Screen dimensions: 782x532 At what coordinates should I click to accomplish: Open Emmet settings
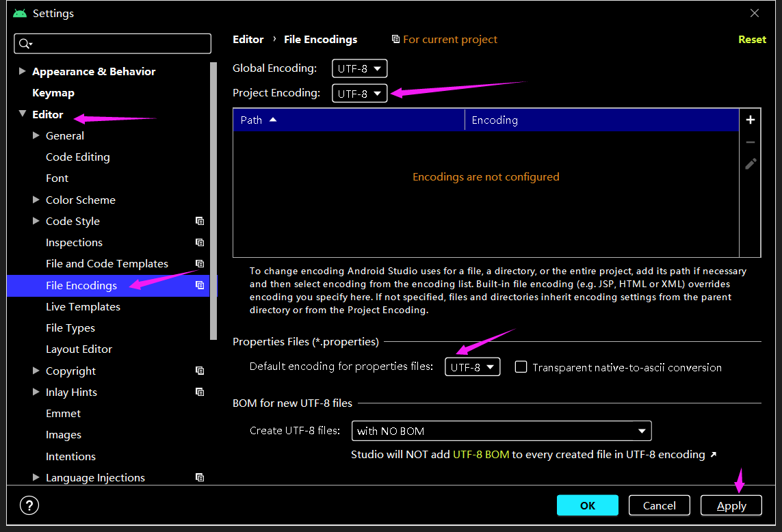[64, 413]
